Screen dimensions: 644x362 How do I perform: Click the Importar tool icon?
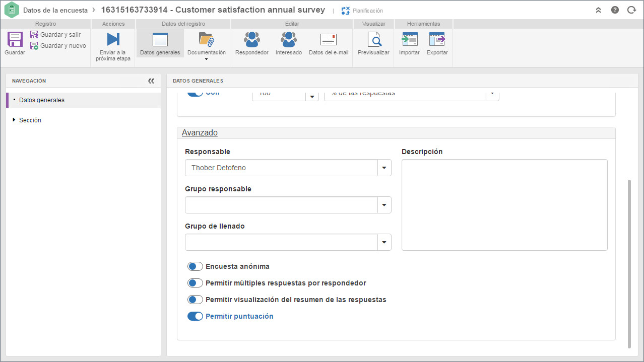(410, 39)
